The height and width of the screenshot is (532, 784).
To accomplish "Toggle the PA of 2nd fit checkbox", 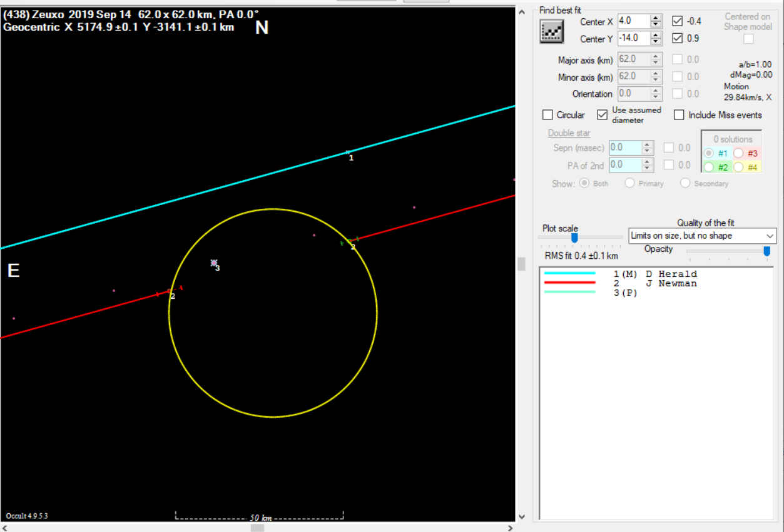I will tap(669, 165).
